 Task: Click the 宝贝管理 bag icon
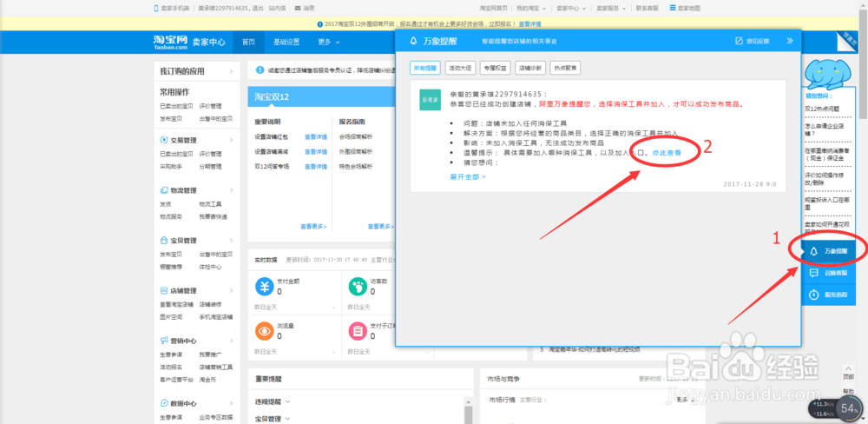[164, 241]
